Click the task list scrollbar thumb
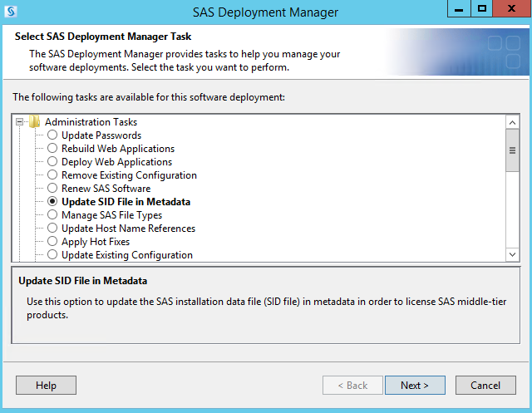 pyautogui.click(x=512, y=150)
